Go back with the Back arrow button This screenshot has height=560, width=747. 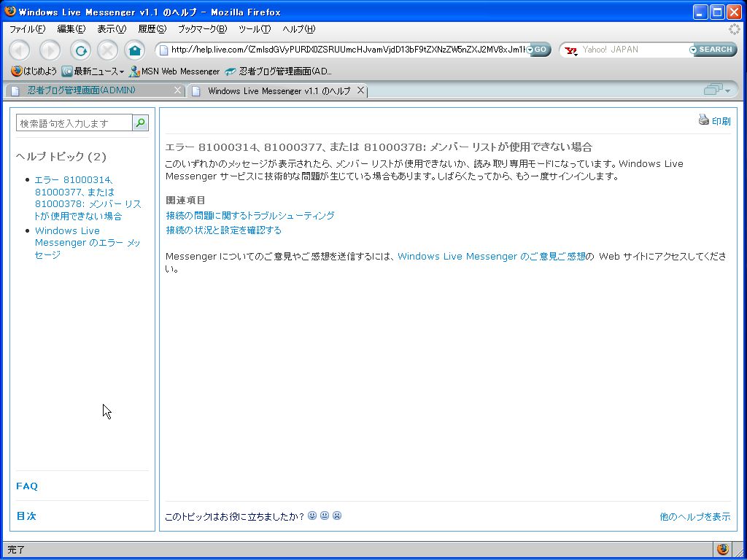[20, 50]
